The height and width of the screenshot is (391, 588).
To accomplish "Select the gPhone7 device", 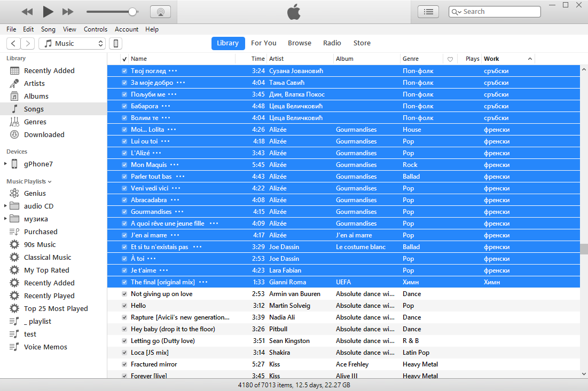I will (x=38, y=164).
